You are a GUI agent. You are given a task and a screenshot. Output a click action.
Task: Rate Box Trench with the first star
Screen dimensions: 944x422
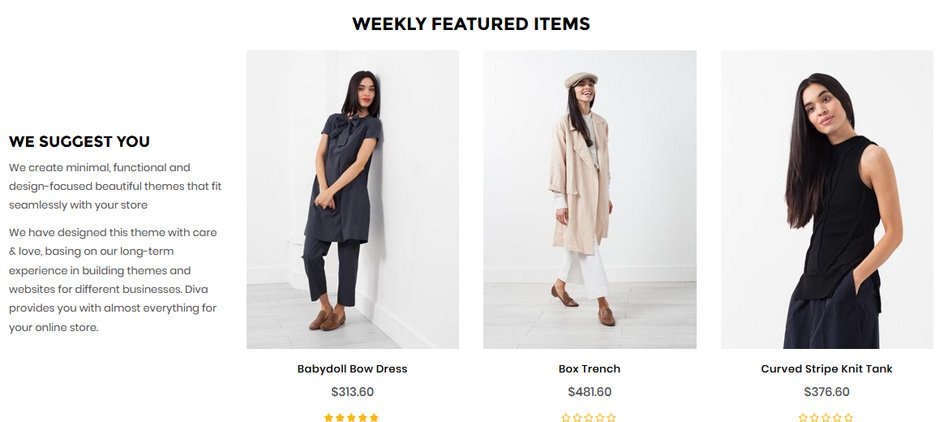coord(566,417)
